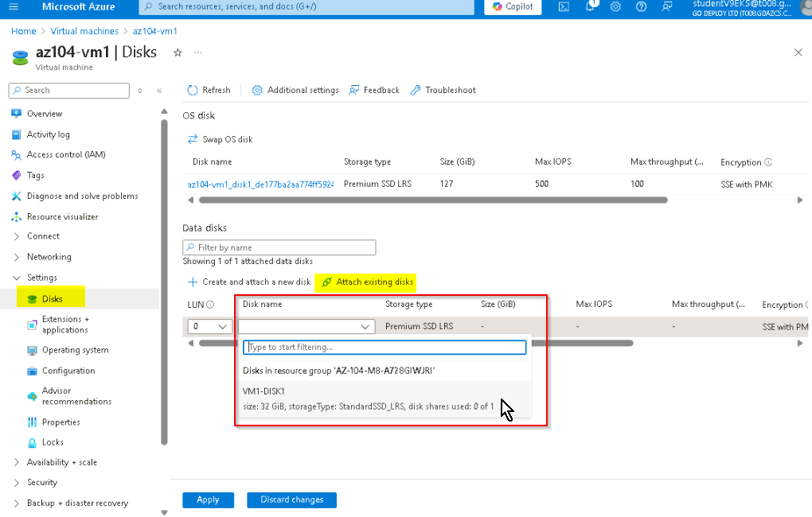Click the Copilot button
Image resolution: width=812 pixels, height=517 pixels.
coord(513,6)
